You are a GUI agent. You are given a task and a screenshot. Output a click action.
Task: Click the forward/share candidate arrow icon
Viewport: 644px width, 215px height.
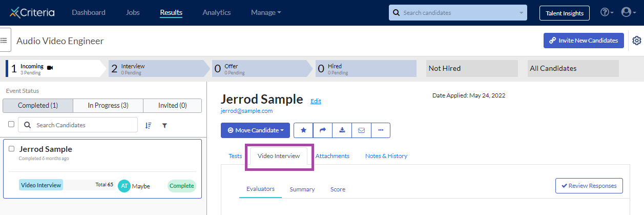(323, 130)
